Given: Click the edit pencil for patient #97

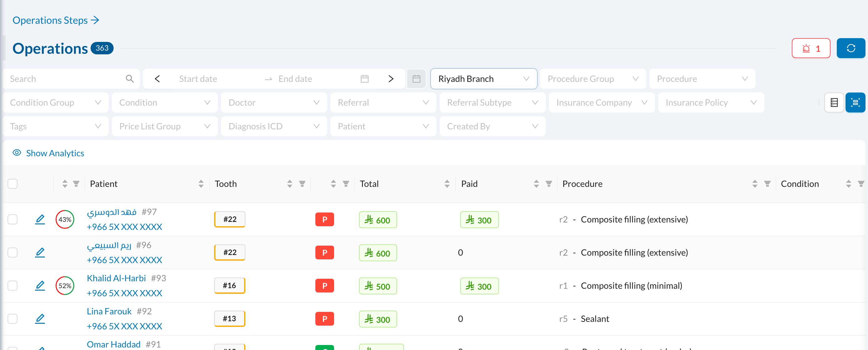Looking at the screenshot, I should [x=40, y=219].
